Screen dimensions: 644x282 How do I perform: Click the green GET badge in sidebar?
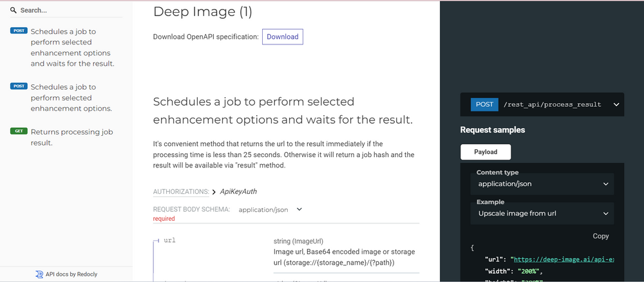coord(19,131)
